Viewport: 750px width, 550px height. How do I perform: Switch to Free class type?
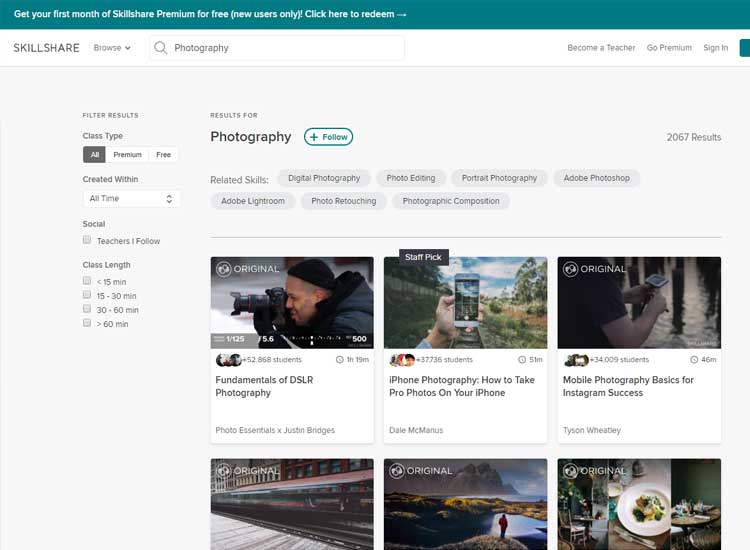click(163, 154)
